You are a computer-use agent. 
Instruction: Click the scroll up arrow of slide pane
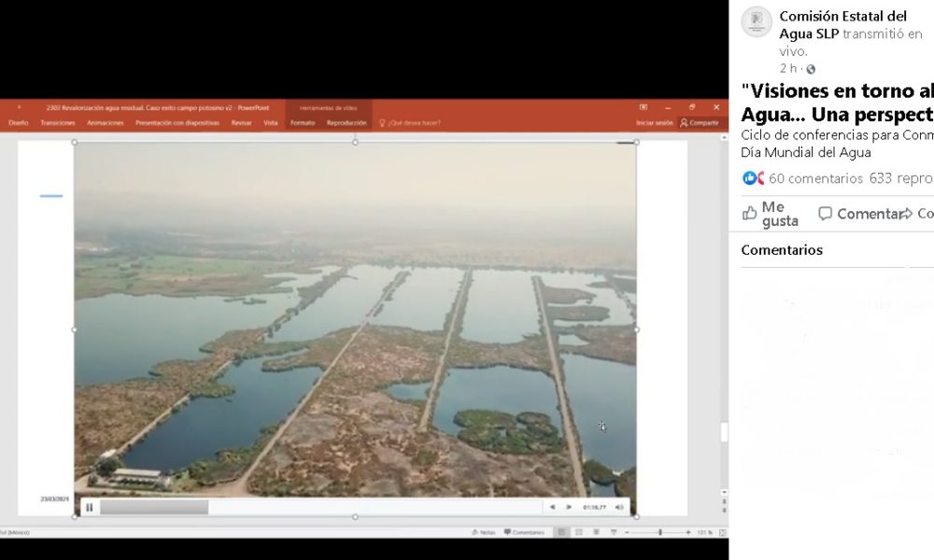(724, 137)
